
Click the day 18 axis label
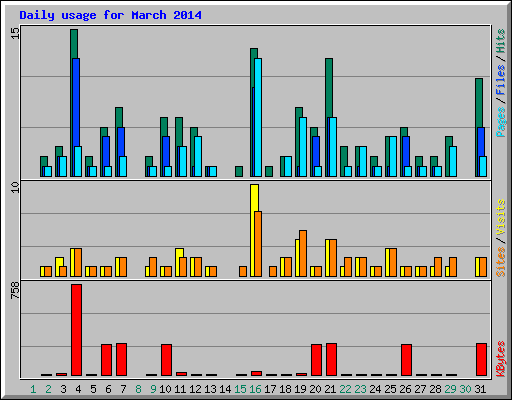pos(285,389)
